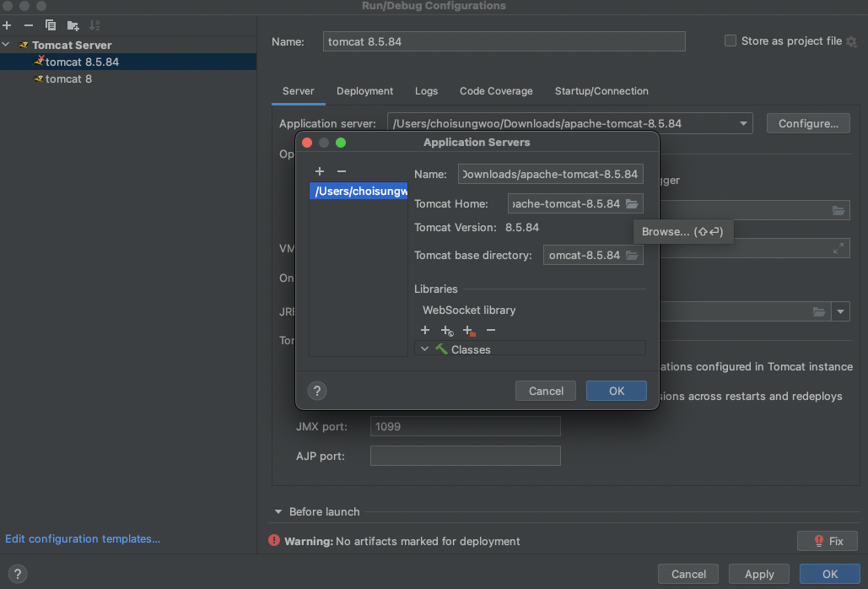This screenshot has width=868, height=589.
Task: Click Apply in Run/Debug Configurations
Action: (759, 574)
